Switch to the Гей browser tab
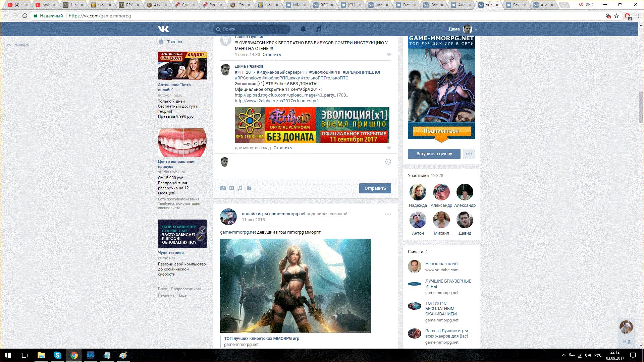Screen dimensions: 644x362 click(x=517, y=5)
